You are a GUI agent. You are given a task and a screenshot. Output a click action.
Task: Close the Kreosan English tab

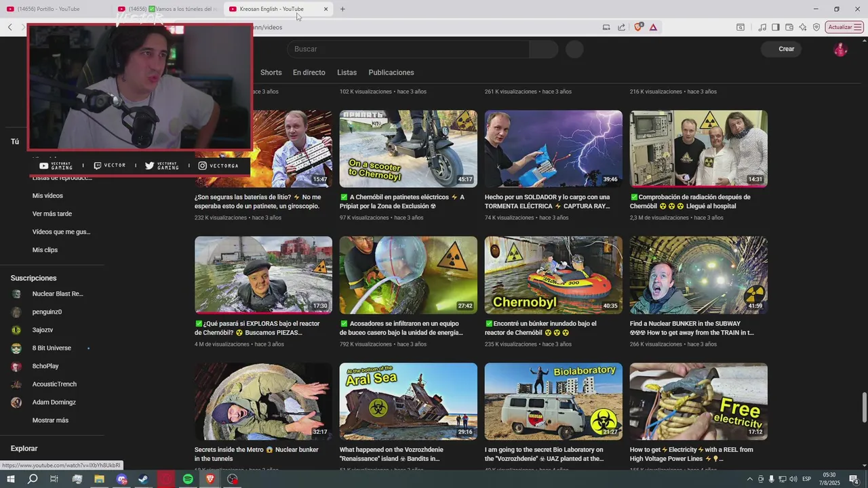point(325,9)
